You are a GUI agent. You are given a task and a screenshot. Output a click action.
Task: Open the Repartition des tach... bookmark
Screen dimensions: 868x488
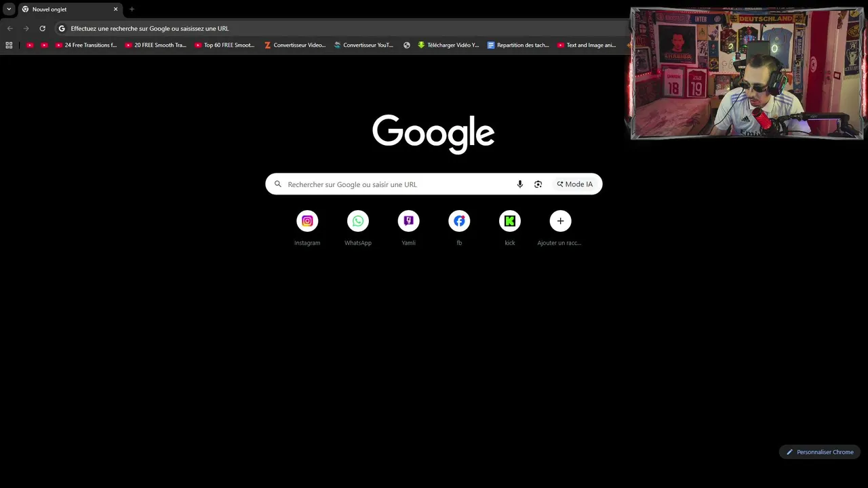point(519,45)
